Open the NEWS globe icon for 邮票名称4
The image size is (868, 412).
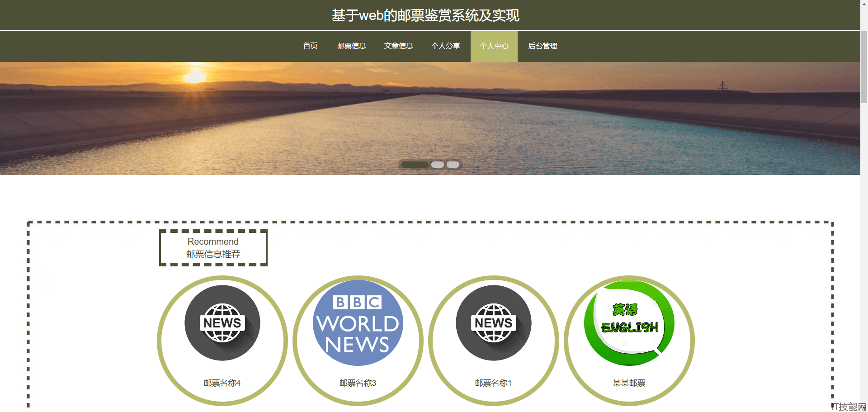[222, 323]
